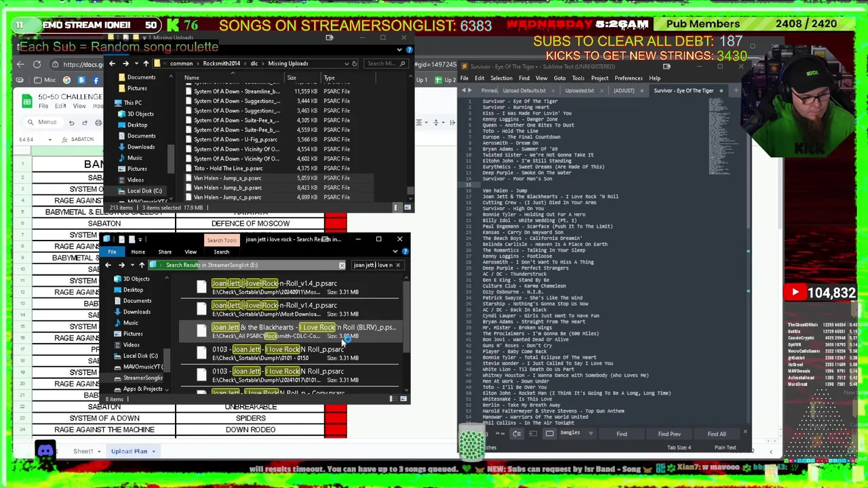Open Search ribbon tab under Search Tools
This screenshot has width=868, height=488.
click(x=221, y=252)
